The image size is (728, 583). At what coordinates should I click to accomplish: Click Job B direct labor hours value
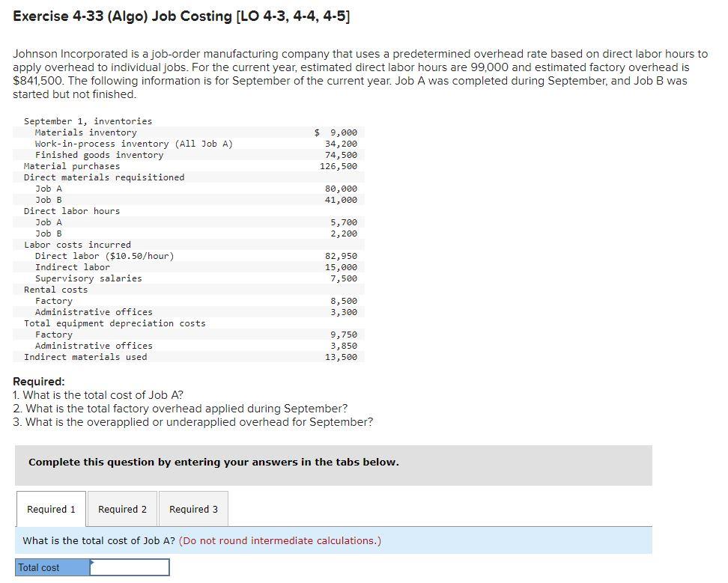[x=346, y=233]
